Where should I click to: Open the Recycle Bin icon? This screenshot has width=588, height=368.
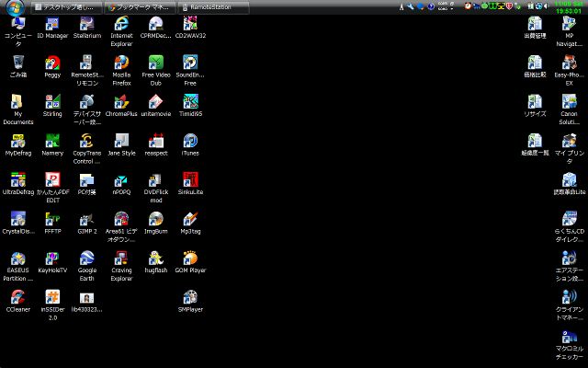(18, 67)
